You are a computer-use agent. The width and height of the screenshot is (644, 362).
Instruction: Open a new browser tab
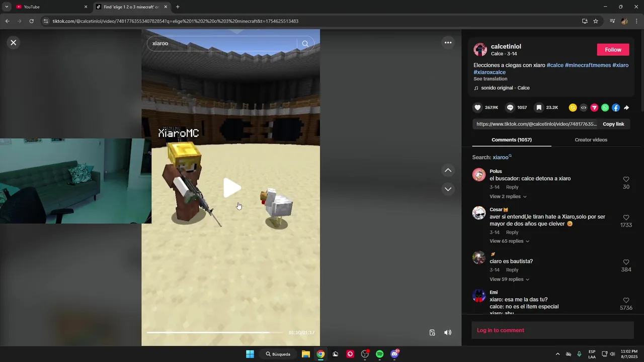click(x=178, y=7)
